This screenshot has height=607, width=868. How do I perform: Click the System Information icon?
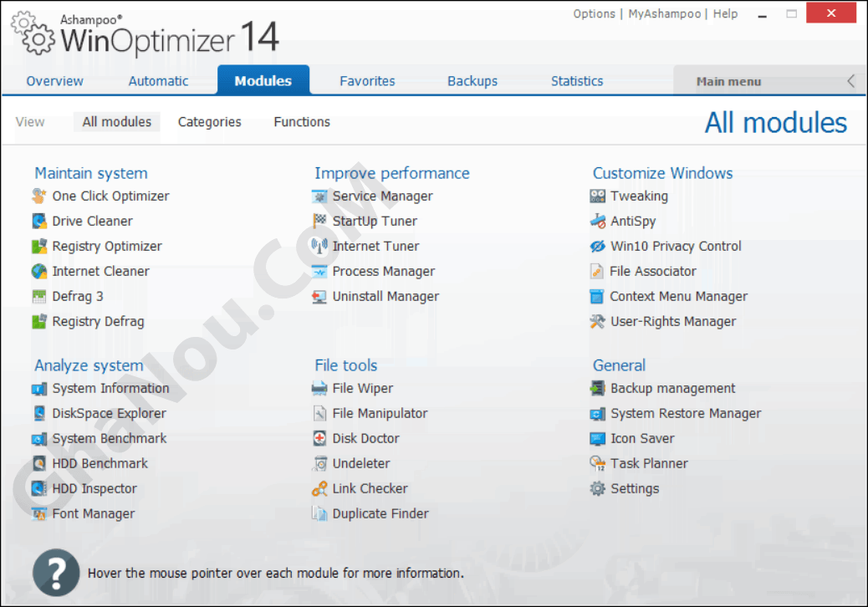(x=38, y=389)
